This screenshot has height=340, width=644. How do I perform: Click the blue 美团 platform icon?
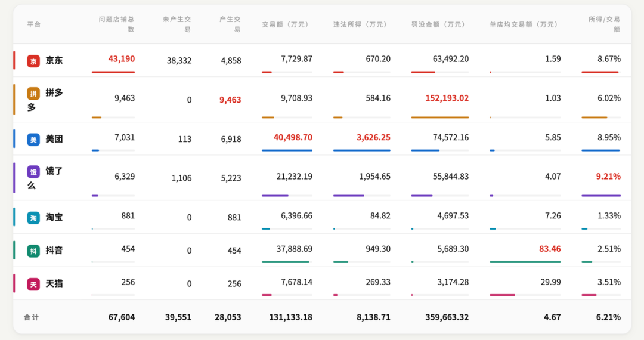(33, 139)
